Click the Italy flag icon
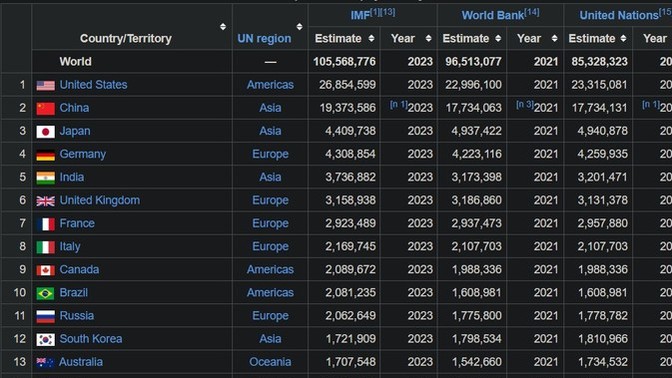This screenshot has width=672, height=378. coord(45,247)
